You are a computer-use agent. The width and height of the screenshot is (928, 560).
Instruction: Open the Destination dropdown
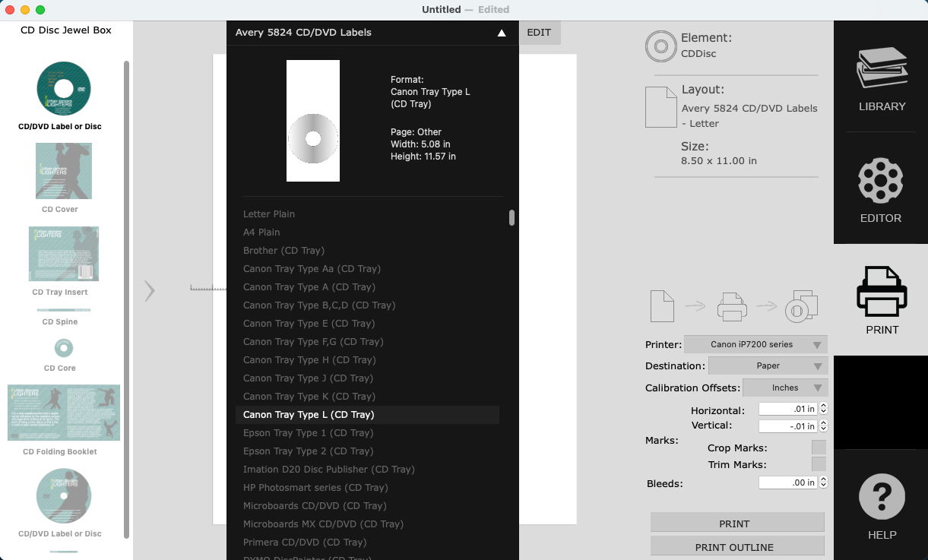(x=768, y=365)
